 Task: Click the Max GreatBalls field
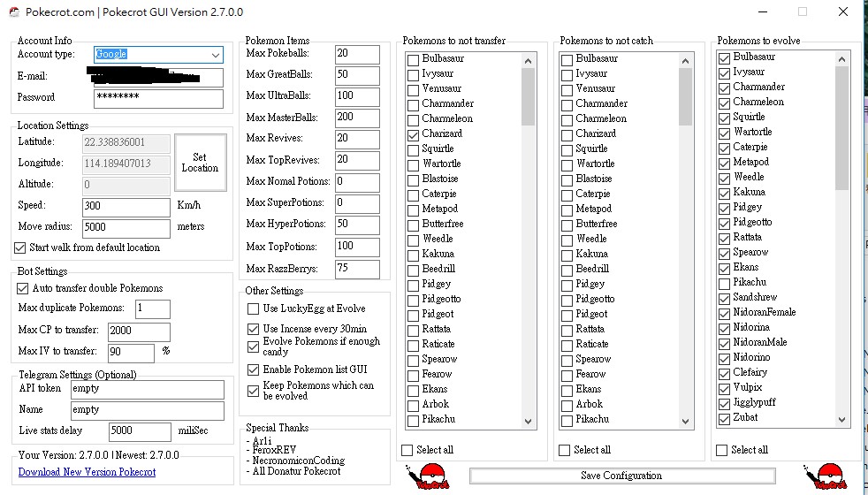[358, 75]
